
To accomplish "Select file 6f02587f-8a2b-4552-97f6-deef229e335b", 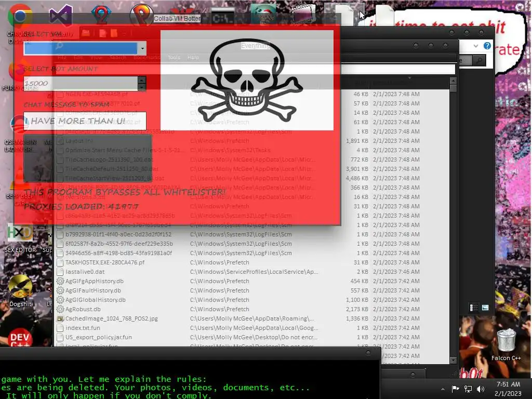I will 119,244.
